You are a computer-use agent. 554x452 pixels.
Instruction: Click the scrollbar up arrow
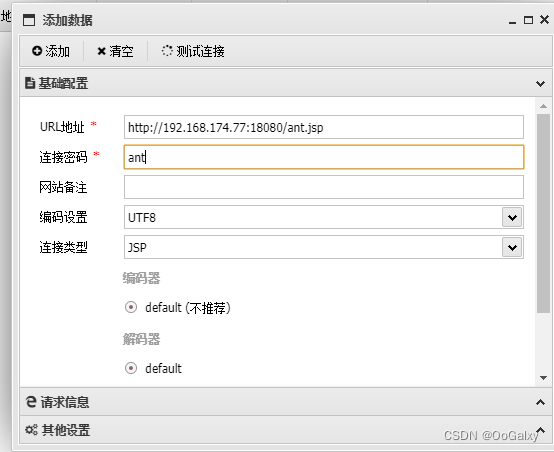coord(543,106)
